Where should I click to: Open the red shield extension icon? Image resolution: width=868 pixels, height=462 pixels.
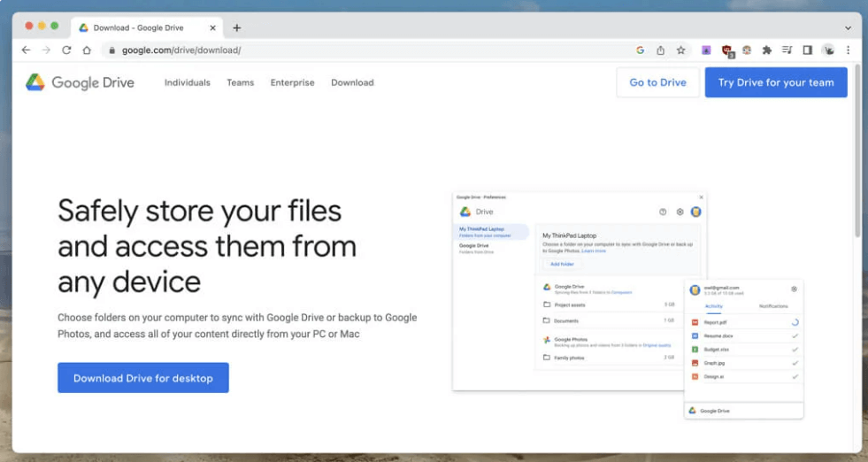[x=727, y=51]
